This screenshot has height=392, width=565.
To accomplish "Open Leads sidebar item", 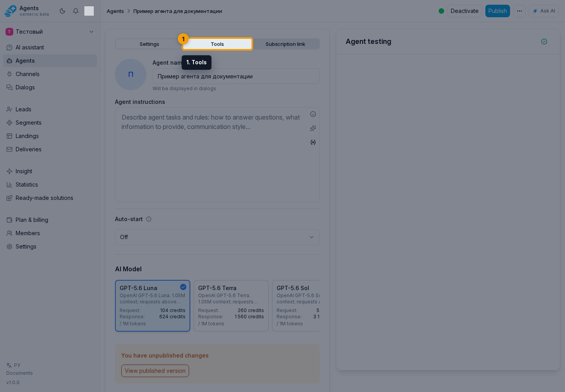I will click(50, 109).
